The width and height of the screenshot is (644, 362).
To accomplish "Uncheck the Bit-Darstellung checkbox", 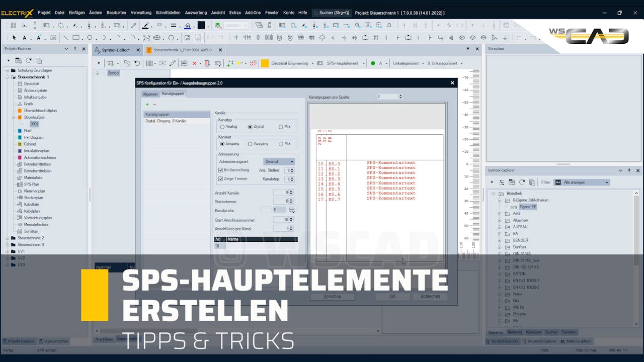I will point(221,170).
